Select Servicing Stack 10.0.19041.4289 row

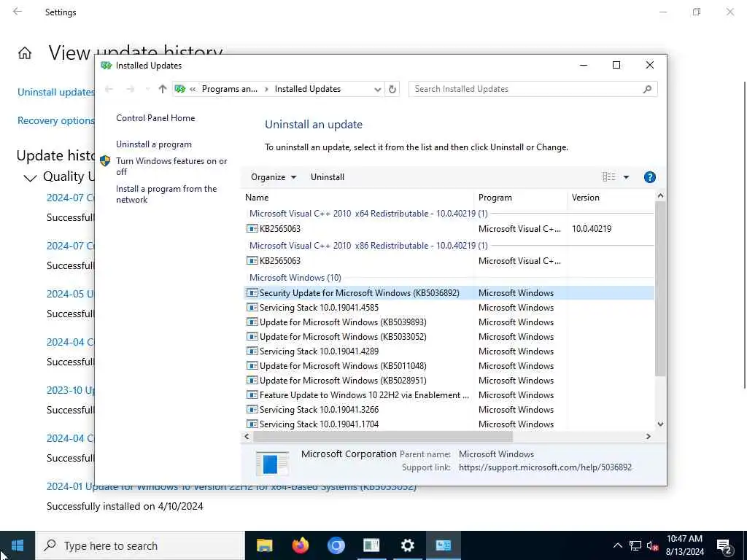[x=449, y=351]
